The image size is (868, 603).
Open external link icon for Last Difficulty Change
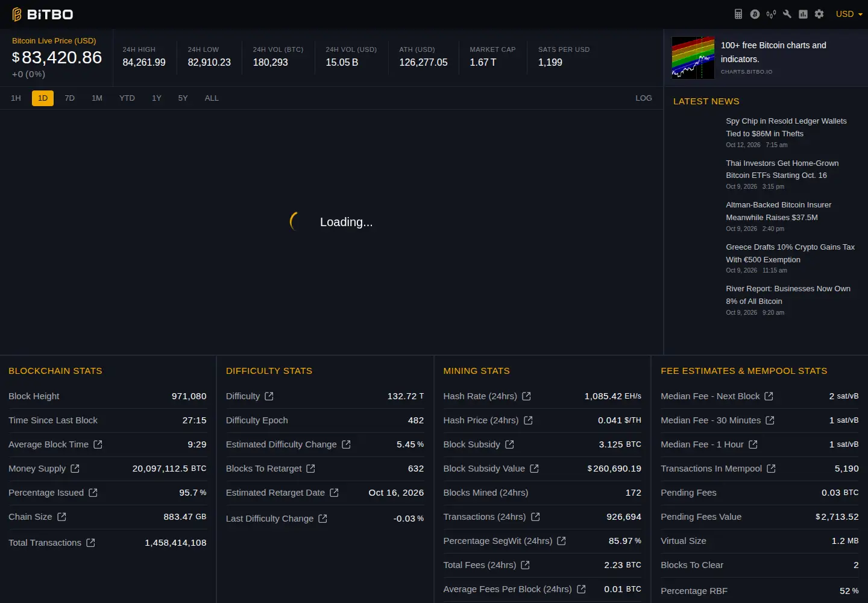pyautogui.click(x=322, y=519)
